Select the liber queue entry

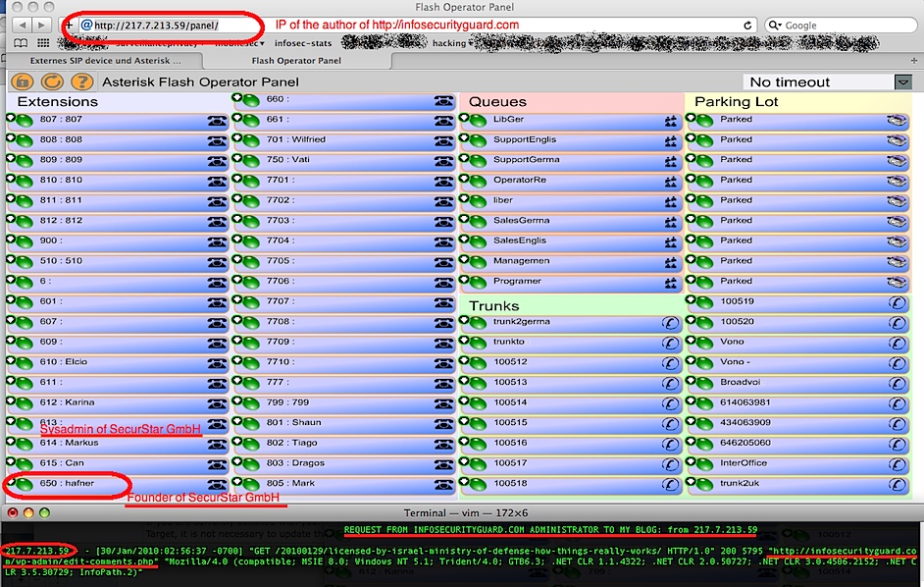click(x=571, y=202)
